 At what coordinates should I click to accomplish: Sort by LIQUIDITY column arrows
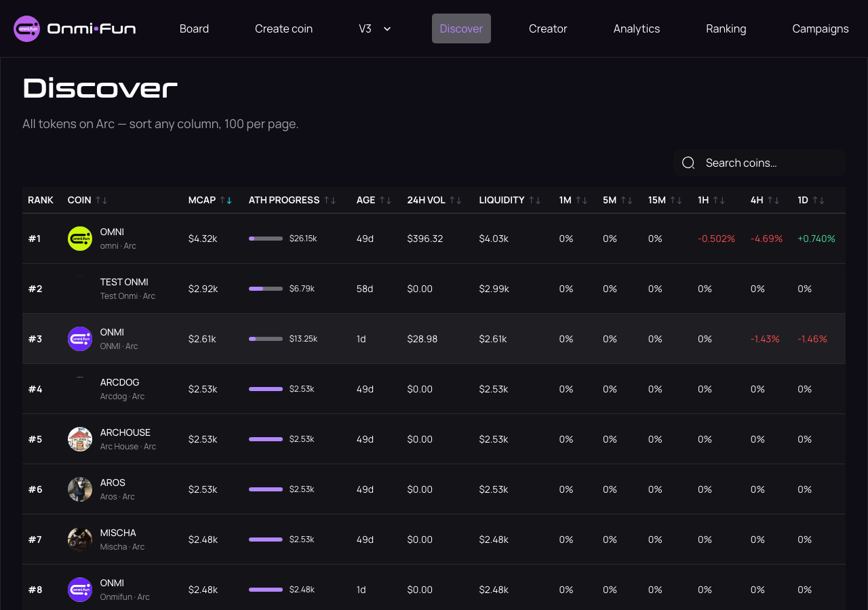[535, 200]
